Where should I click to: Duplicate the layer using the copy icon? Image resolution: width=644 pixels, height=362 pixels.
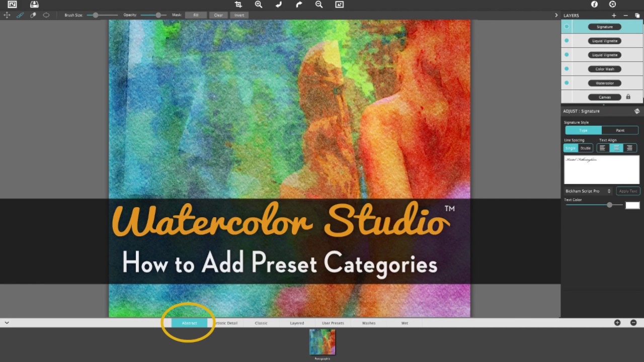(x=637, y=16)
